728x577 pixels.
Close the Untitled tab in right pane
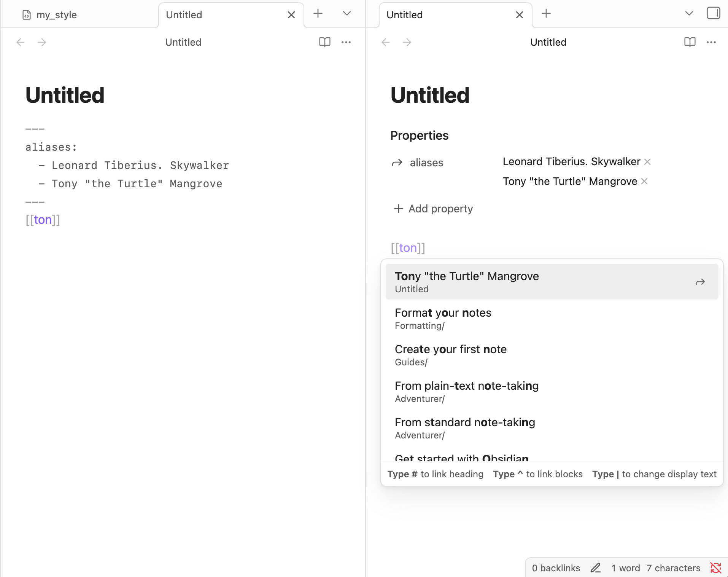[520, 15]
